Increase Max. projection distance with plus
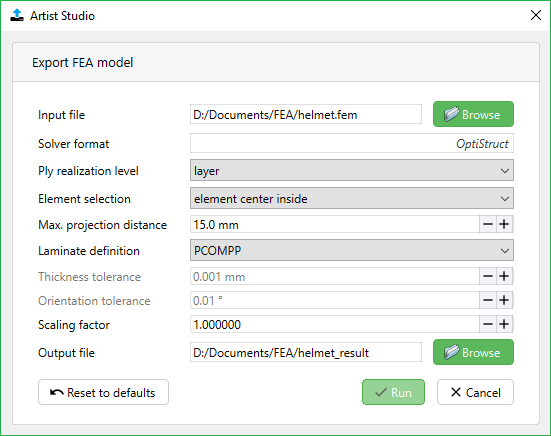 click(x=505, y=224)
